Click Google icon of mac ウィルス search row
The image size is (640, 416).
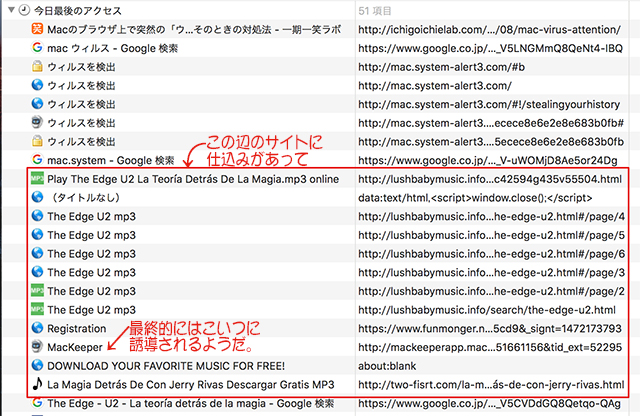(x=37, y=48)
